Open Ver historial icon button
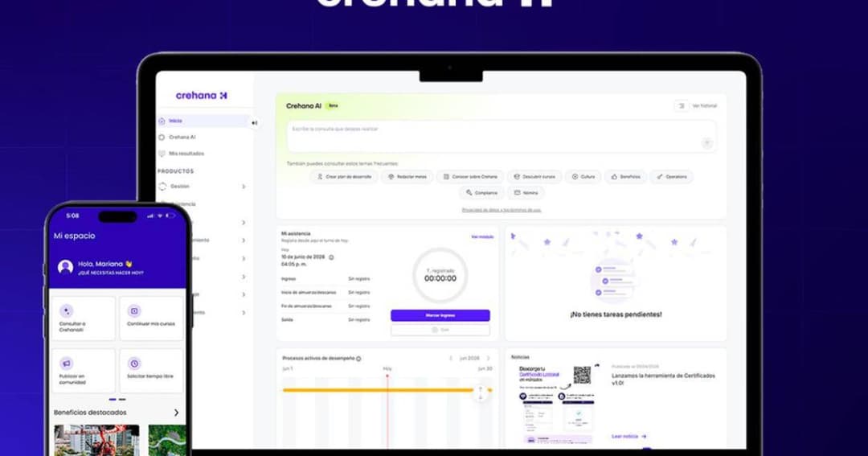This screenshot has width=868, height=456. (681, 106)
